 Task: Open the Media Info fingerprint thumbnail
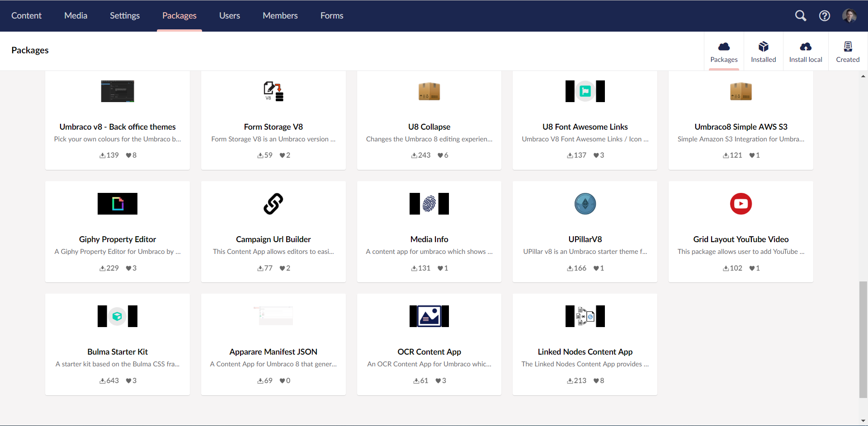coord(429,204)
